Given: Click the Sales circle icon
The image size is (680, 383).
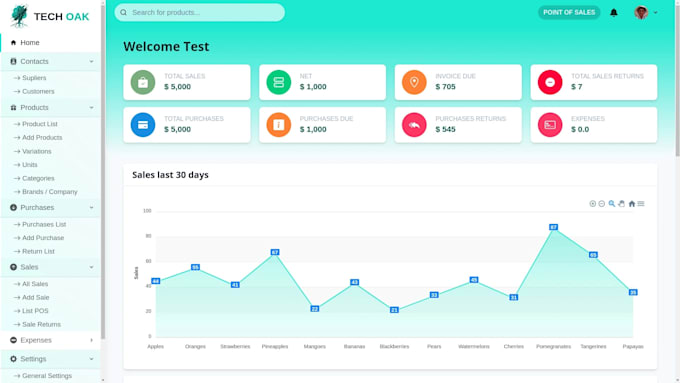Looking at the screenshot, I should point(13,267).
